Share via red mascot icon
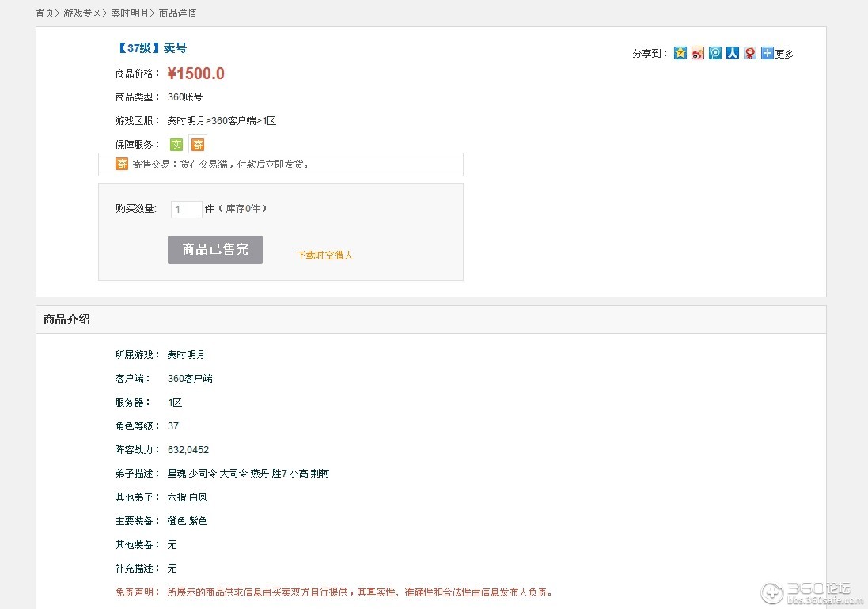 [x=749, y=53]
